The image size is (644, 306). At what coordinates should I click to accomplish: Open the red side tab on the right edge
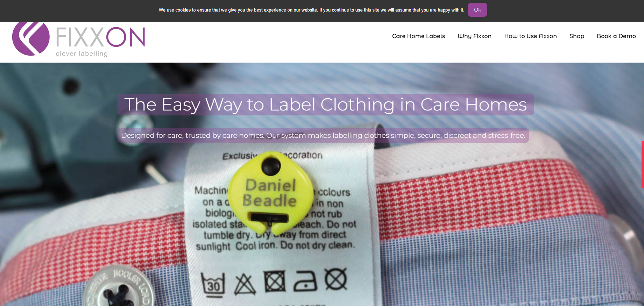[642, 164]
